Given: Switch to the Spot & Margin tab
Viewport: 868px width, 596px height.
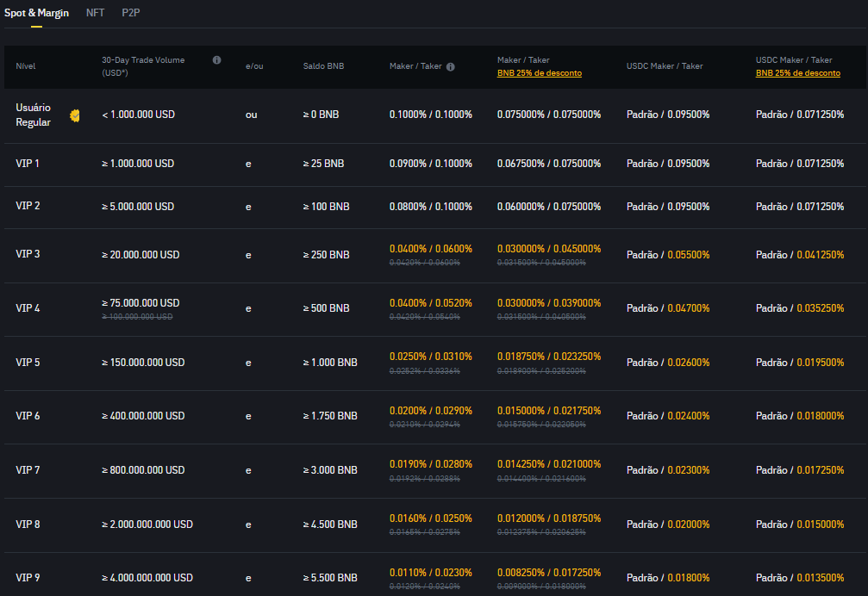Looking at the screenshot, I should tap(36, 14).
